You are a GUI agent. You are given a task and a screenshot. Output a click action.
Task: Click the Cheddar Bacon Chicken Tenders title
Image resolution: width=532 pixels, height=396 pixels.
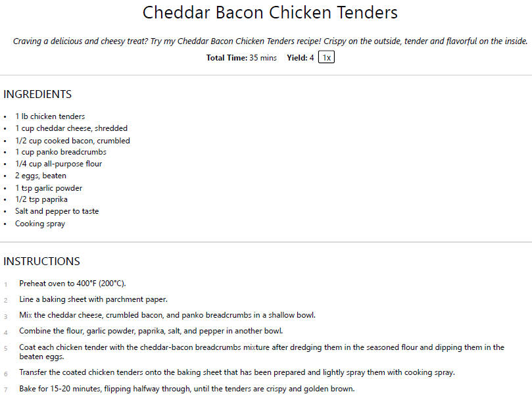coord(270,13)
